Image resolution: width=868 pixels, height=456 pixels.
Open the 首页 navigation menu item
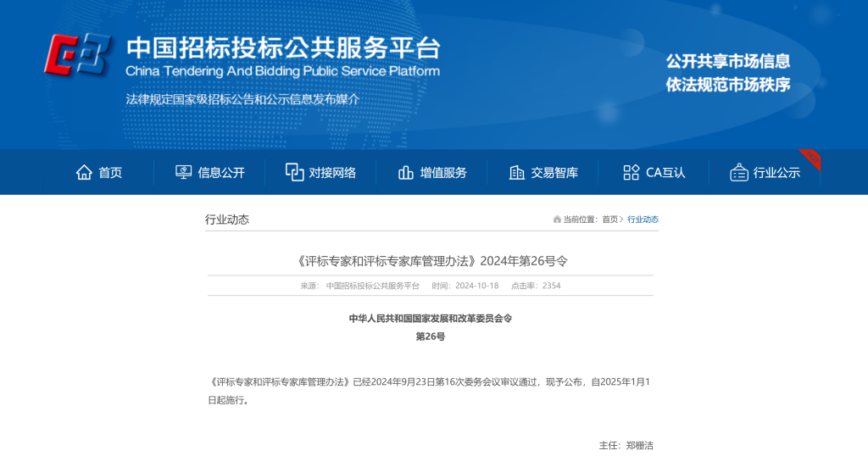(99, 173)
